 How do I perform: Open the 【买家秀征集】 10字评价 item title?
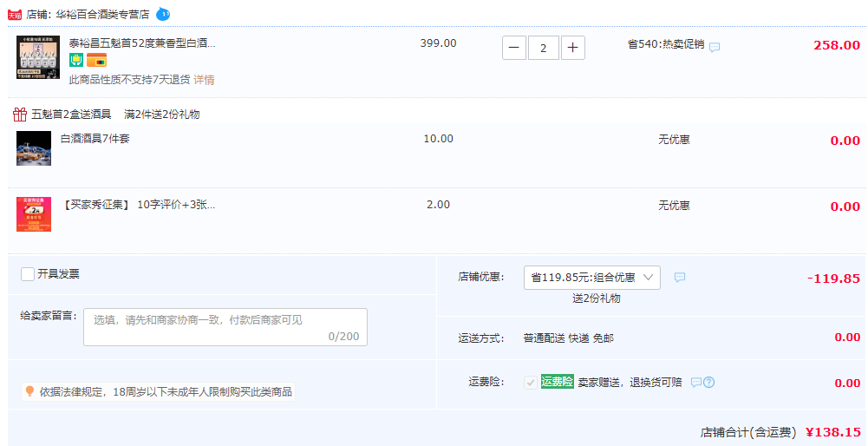click(x=138, y=205)
